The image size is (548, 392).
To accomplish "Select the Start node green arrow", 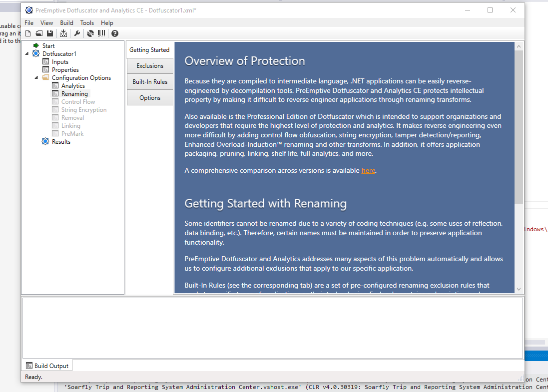I will pyautogui.click(x=36, y=46).
